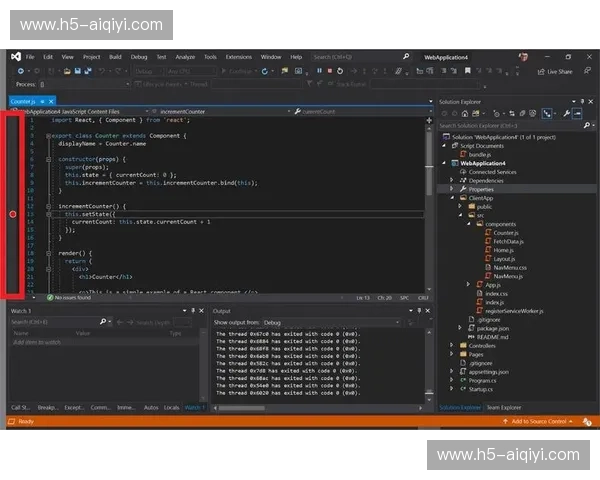
Task: Open the Any CPU platform dropdown
Action: 191,71
